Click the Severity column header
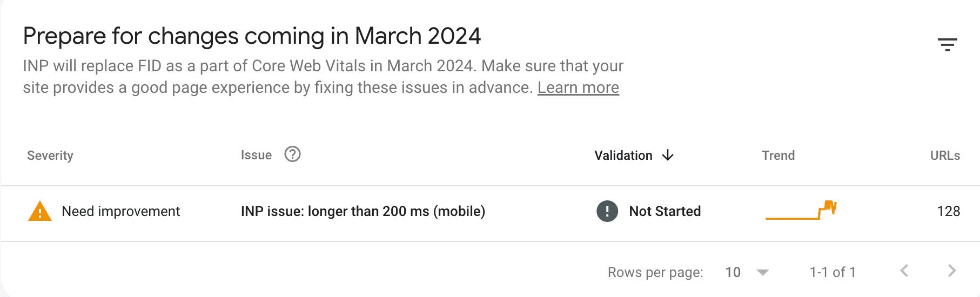The width and height of the screenshot is (980, 297). (50, 156)
